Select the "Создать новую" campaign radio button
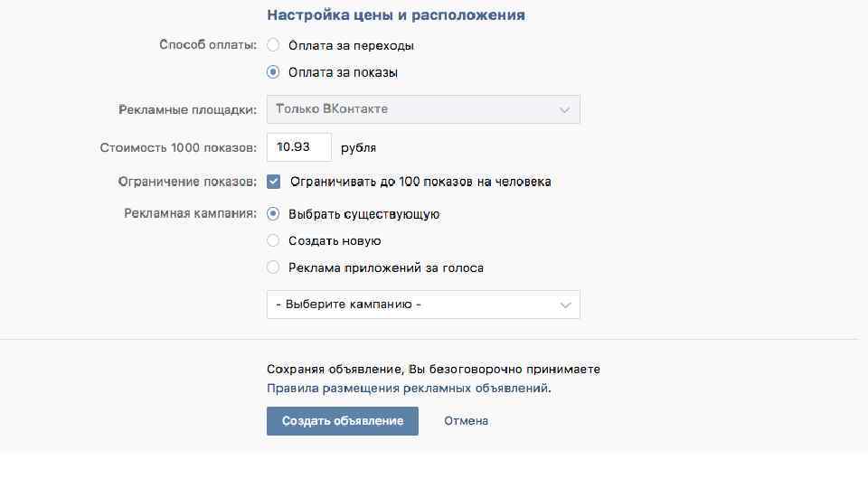 pyautogui.click(x=273, y=241)
